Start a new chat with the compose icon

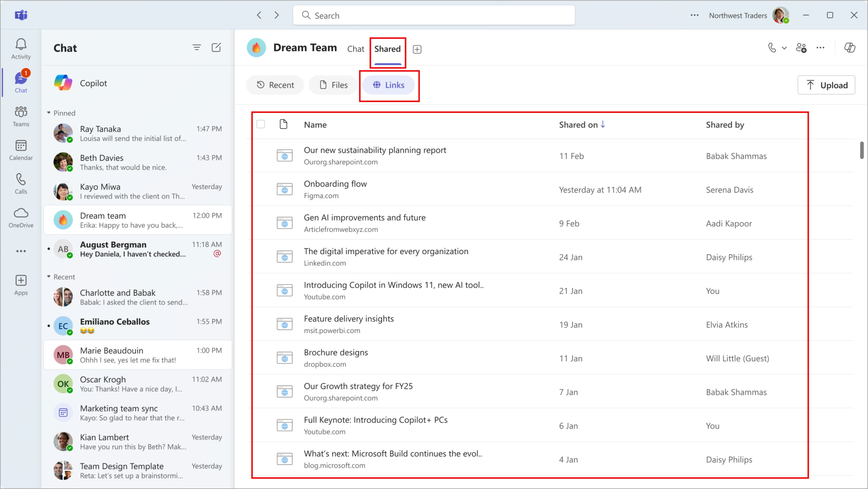click(x=216, y=48)
